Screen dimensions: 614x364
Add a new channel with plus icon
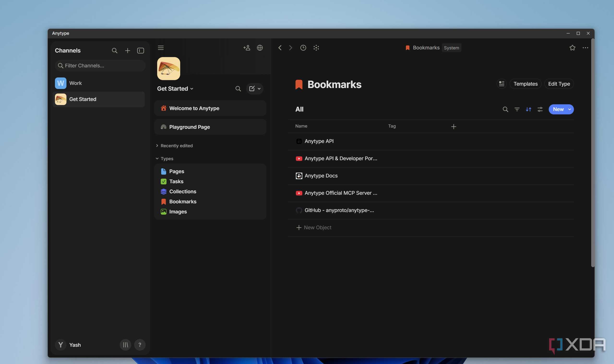click(x=127, y=51)
